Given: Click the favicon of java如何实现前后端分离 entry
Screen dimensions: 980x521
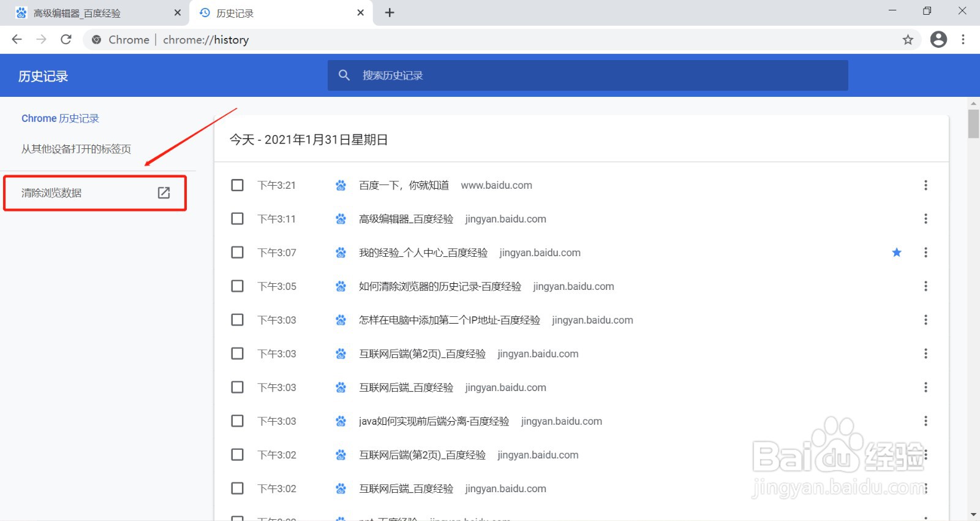Looking at the screenshot, I should (341, 421).
